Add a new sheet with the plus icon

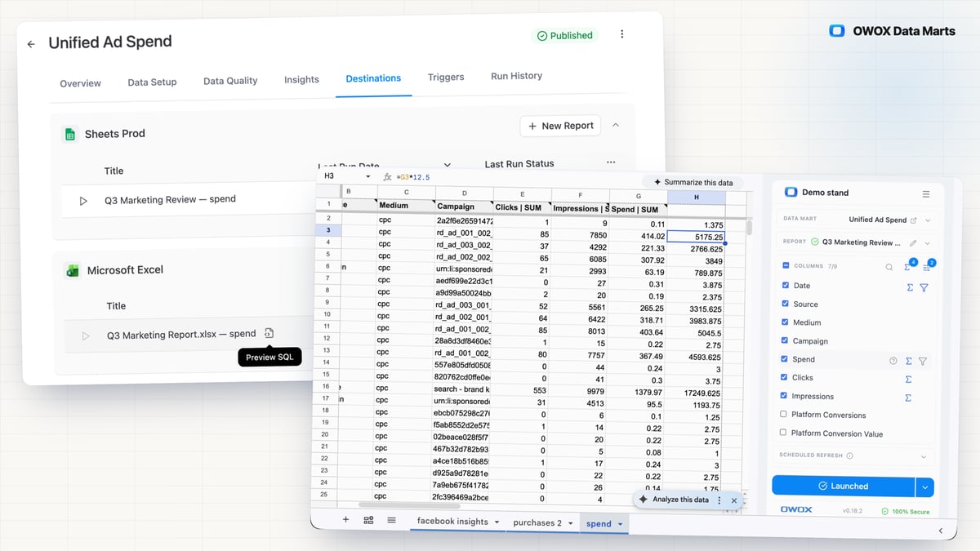coord(345,520)
